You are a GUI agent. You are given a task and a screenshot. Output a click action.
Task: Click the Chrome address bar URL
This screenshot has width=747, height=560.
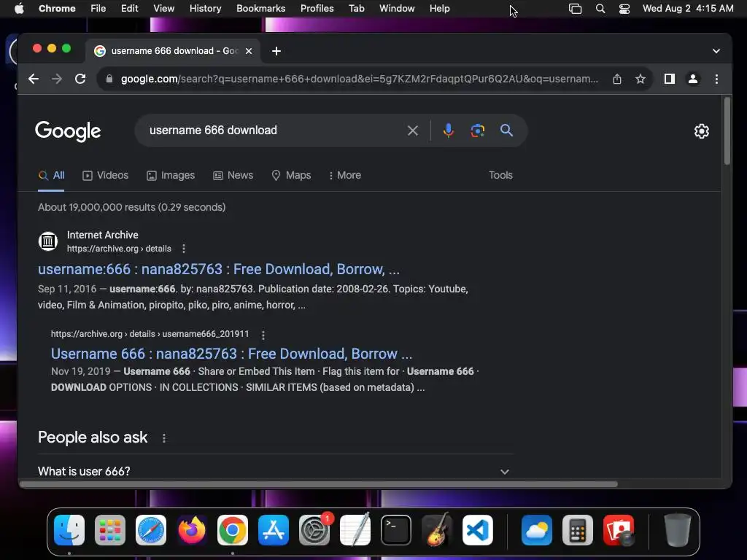pyautogui.click(x=360, y=79)
